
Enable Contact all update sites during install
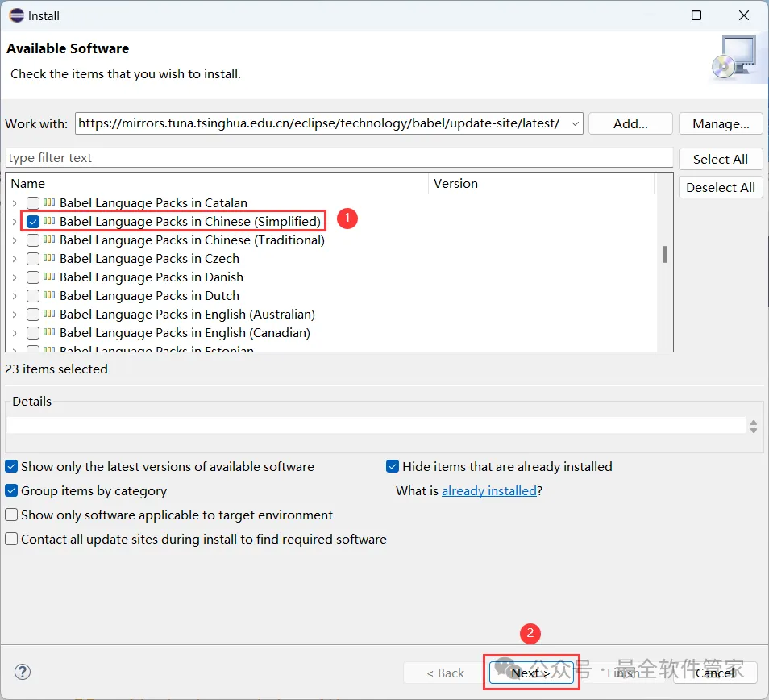pyautogui.click(x=11, y=539)
